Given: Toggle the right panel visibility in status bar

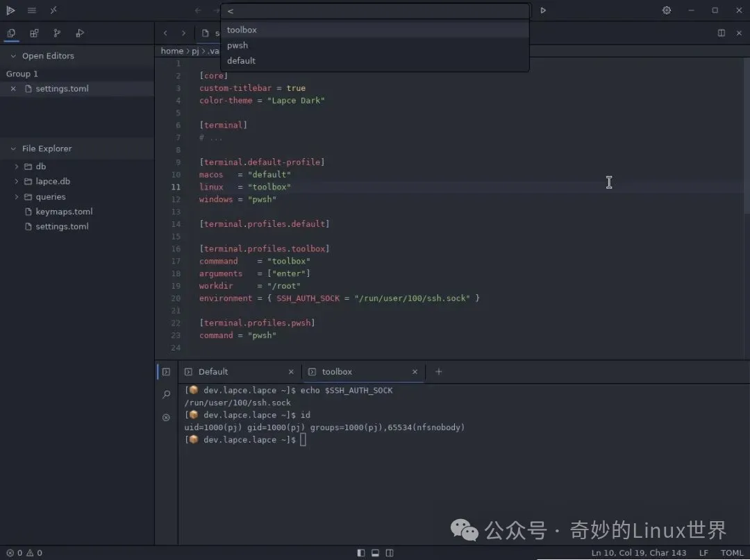Looking at the screenshot, I should pos(390,553).
